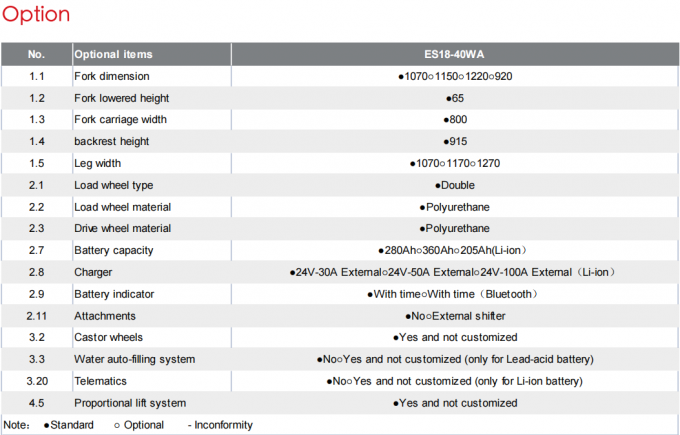Click the Proportional lift system label

130,403
